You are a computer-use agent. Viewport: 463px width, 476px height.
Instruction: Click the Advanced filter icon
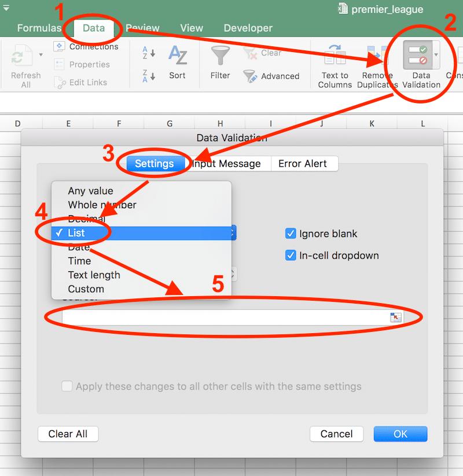(x=250, y=76)
